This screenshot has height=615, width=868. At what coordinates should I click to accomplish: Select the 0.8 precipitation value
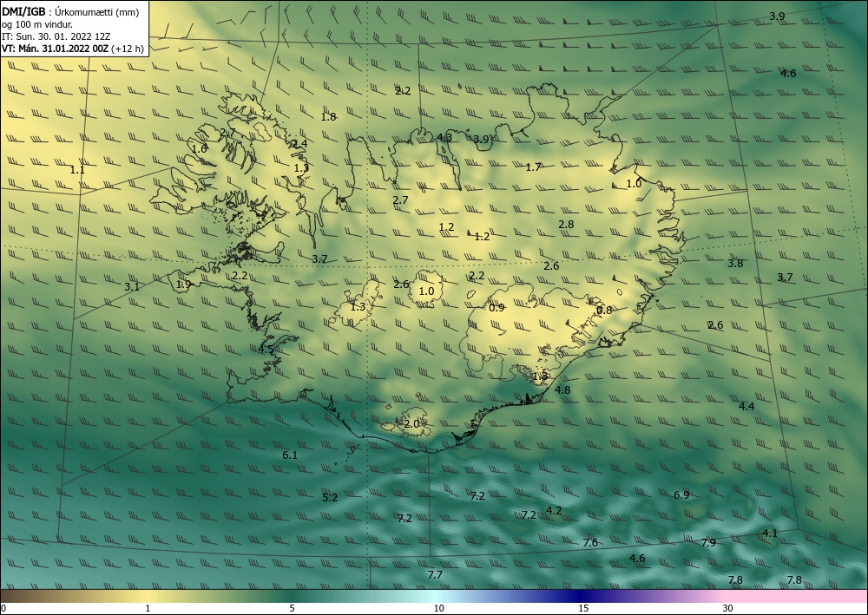pos(604,311)
